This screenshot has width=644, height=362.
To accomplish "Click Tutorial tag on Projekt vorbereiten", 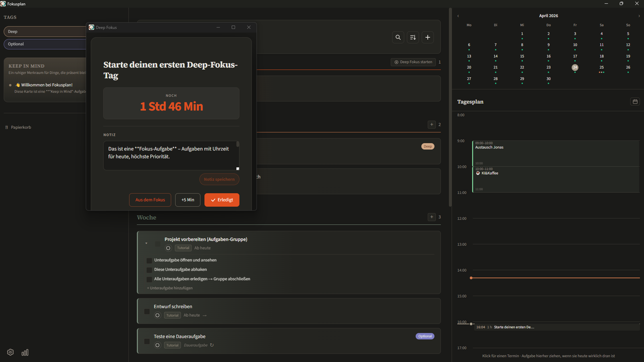I will [183, 248].
